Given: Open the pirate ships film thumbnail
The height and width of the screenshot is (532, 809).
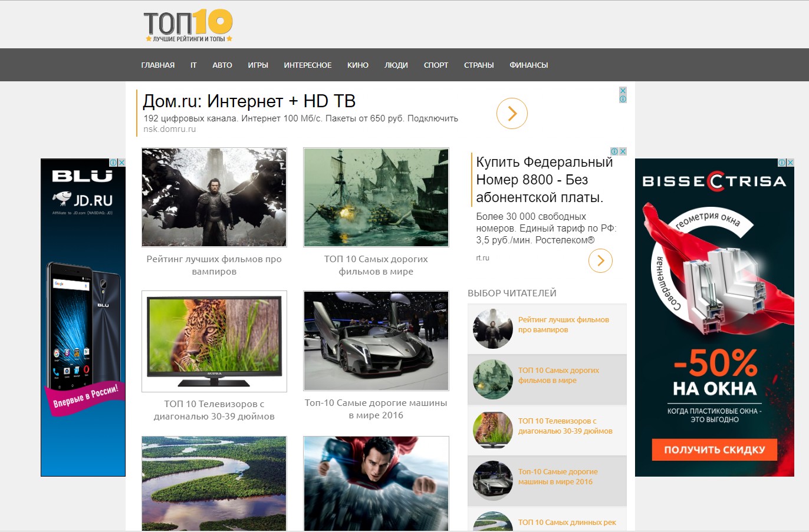Looking at the screenshot, I should tap(376, 197).
